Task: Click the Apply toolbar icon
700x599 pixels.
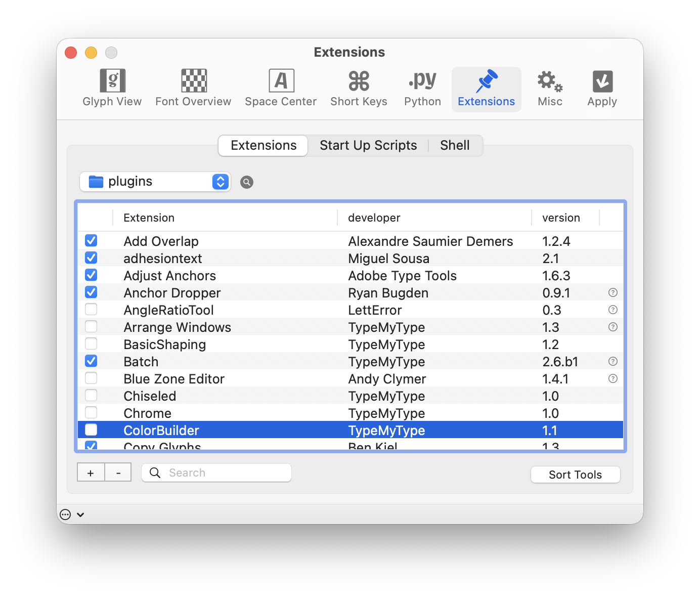Action: 602,89
